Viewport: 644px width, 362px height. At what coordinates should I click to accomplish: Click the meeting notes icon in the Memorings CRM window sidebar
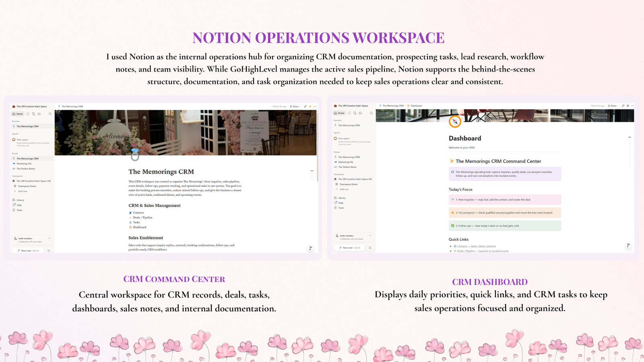coord(33,114)
